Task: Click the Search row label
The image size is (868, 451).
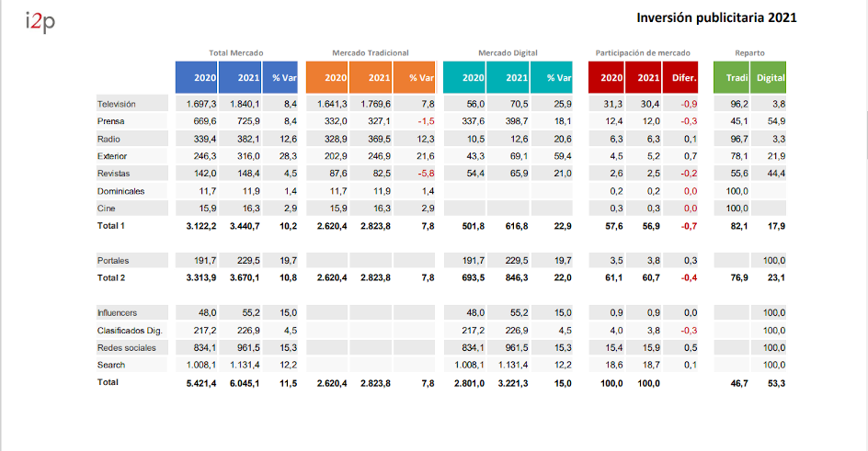Action: pyautogui.click(x=111, y=365)
